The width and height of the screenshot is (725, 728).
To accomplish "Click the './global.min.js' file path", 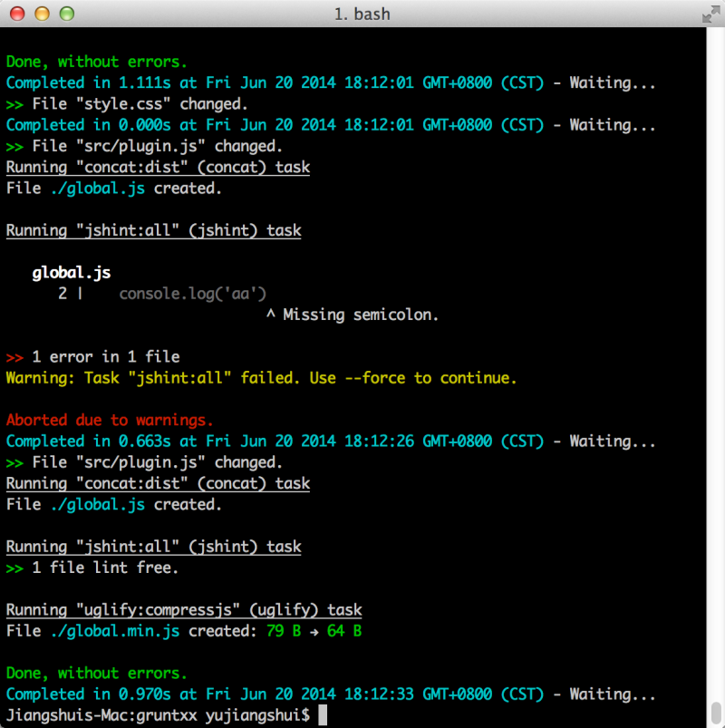I will pyautogui.click(x=115, y=631).
